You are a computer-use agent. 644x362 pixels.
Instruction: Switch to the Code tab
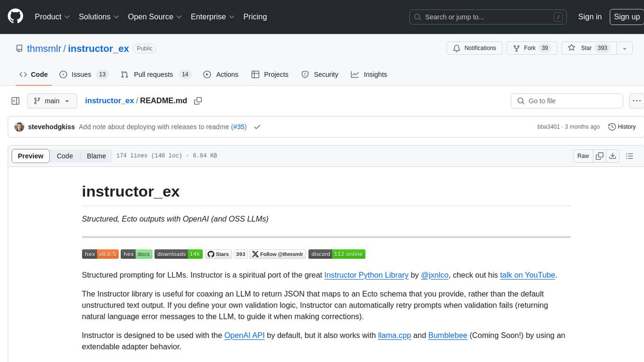click(33, 74)
